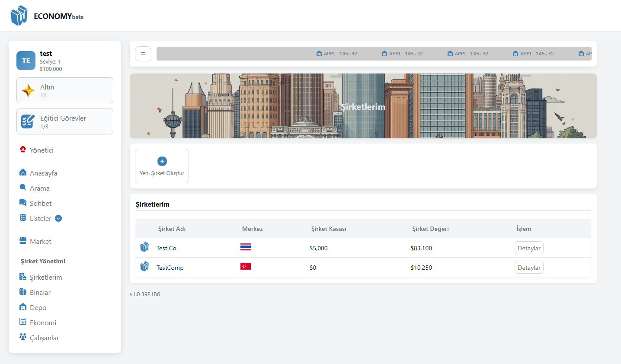Click the "$10,250" Şirket Değeri value
The height and width of the screenshot is (364, 621).
[x=421, y=268]
